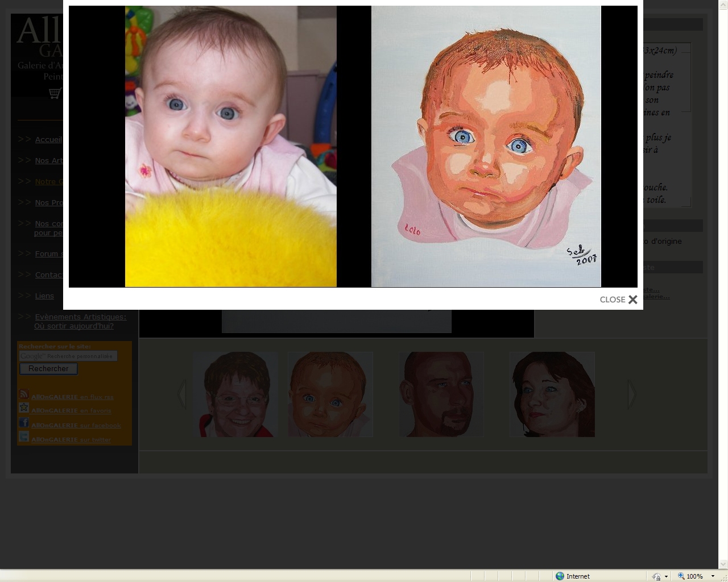The width and height of the screenshot is (728, 582).
Task: Click the Internet zone globe icon
Action: [x=560, y=576]
